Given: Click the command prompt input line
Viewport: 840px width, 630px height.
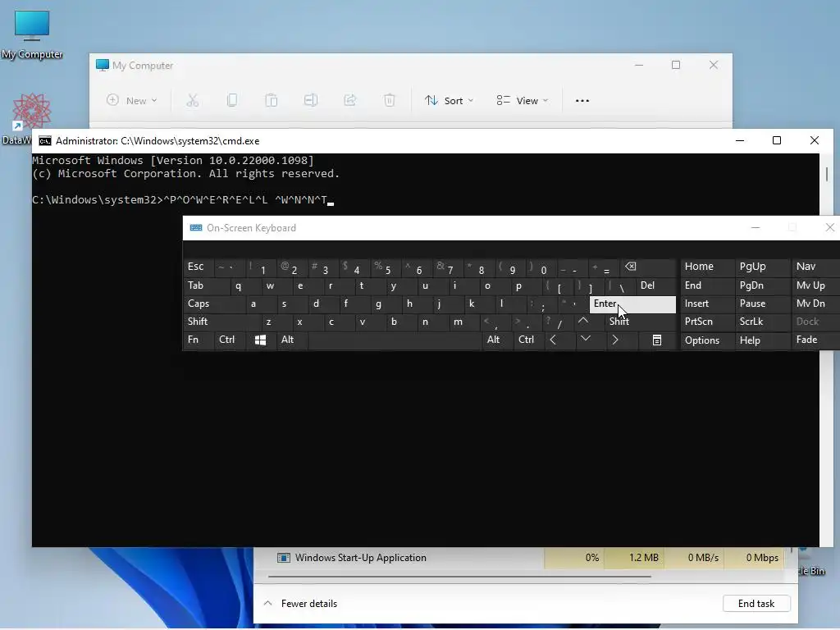Looking at the screenshot, I should point(182,200).
